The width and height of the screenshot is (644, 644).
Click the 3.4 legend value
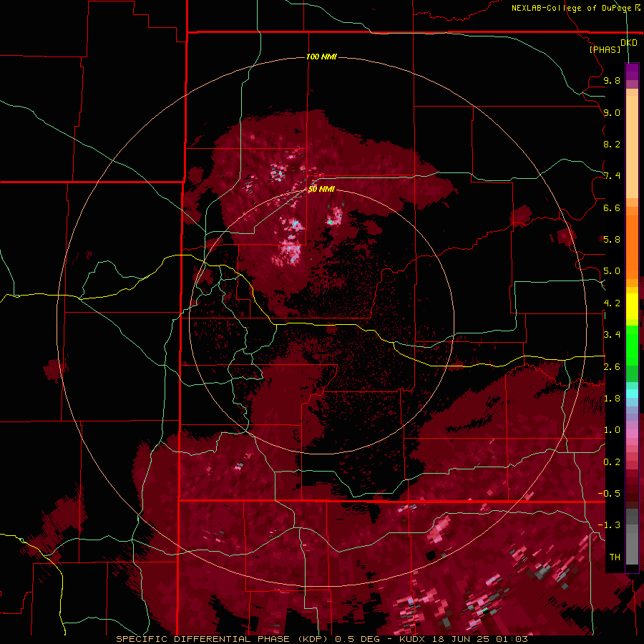pos(612,335)
